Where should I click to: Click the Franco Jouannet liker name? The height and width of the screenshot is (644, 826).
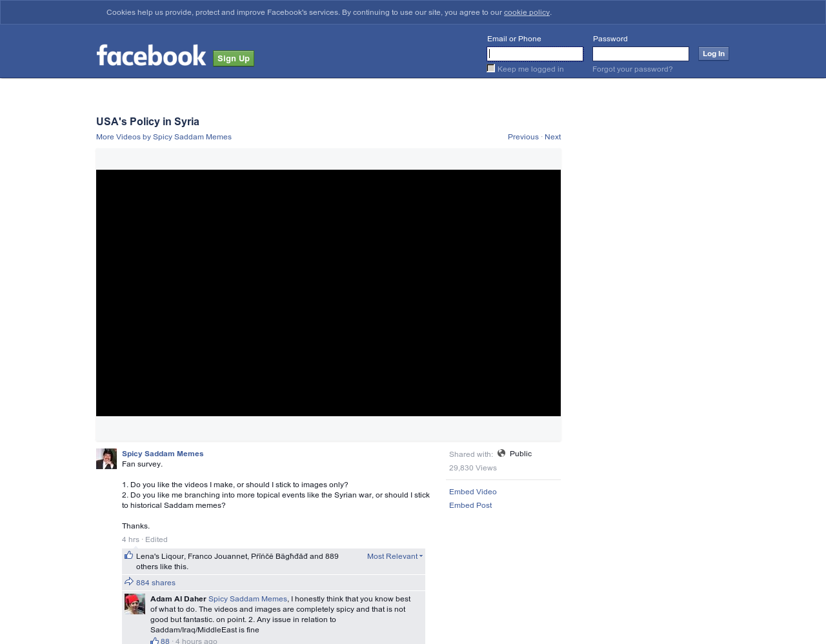point(217,556)
